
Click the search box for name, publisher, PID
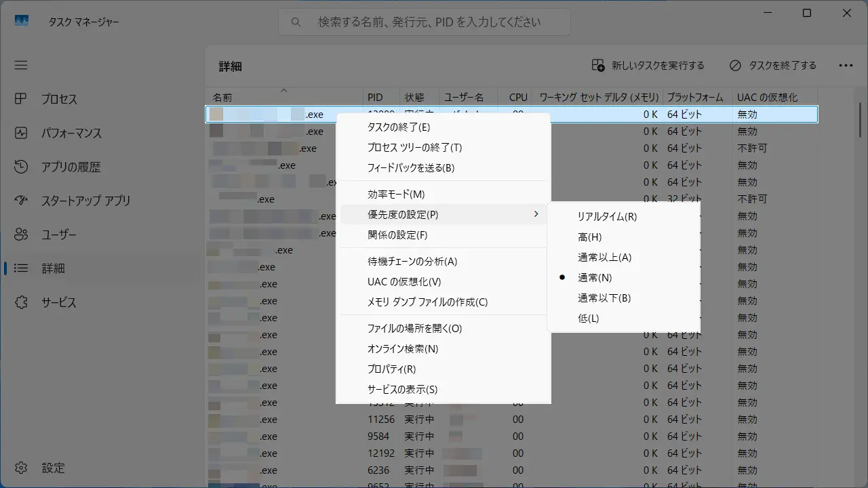[429, 22]
